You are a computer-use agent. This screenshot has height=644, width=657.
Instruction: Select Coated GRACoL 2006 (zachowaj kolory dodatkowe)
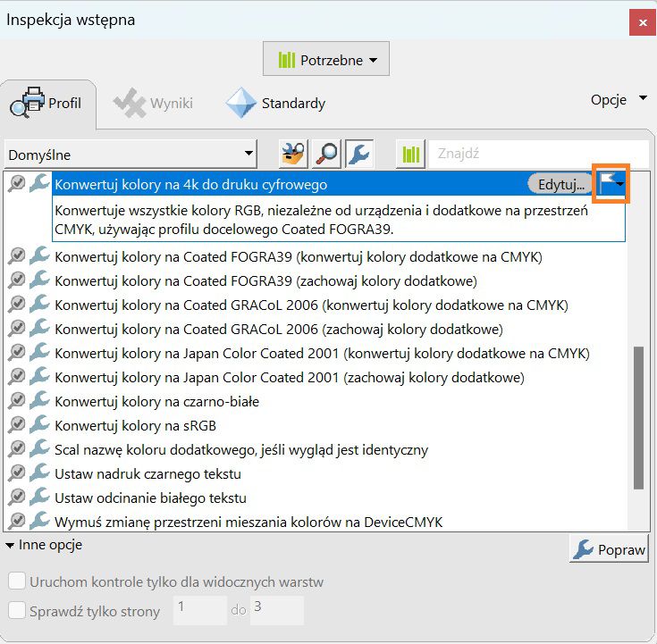(x=279, y=329)
